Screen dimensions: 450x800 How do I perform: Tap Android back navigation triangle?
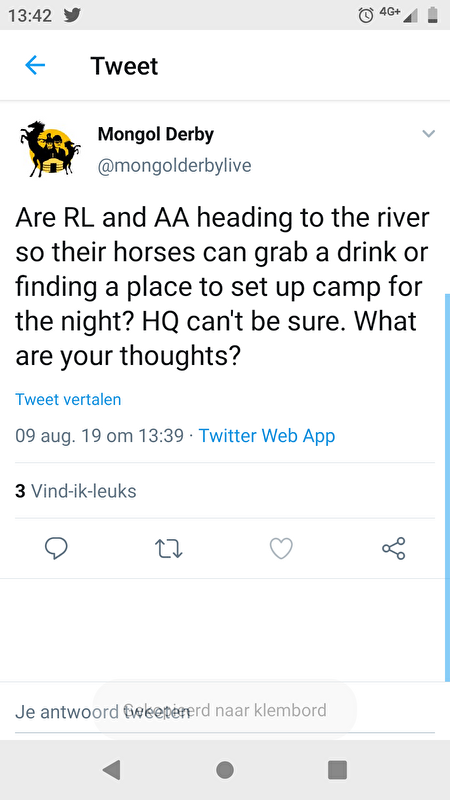112,769
